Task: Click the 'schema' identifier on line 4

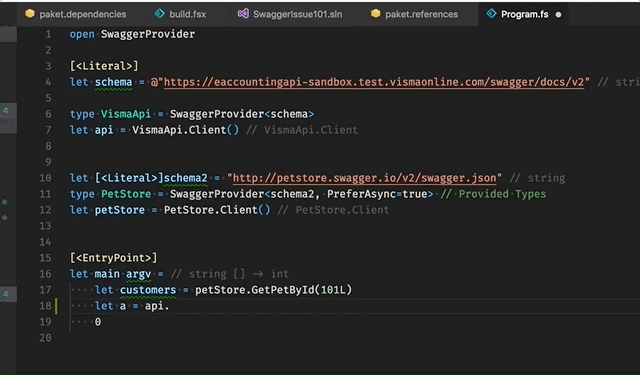Action: point(113,82)
